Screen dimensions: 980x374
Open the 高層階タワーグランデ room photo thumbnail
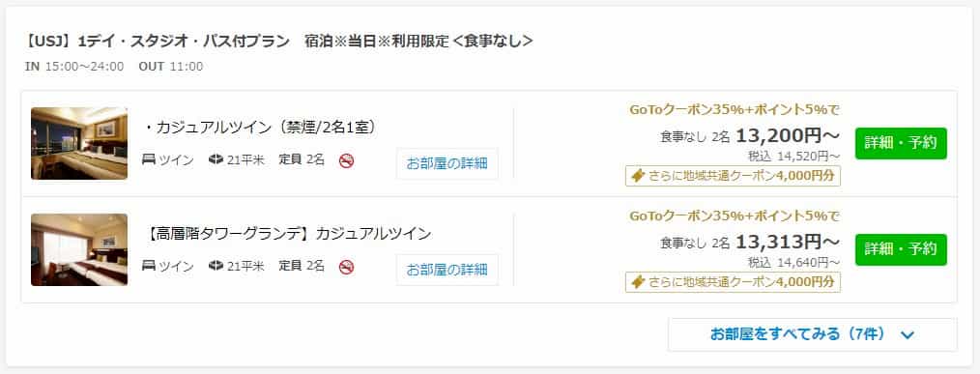pos(79,249)
